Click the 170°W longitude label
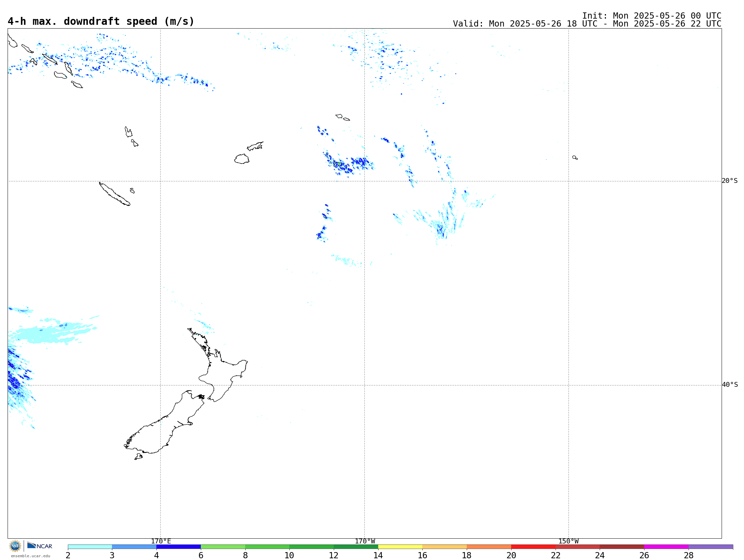The width and height of the screenshot is (744, 560). tap(365, 541)
